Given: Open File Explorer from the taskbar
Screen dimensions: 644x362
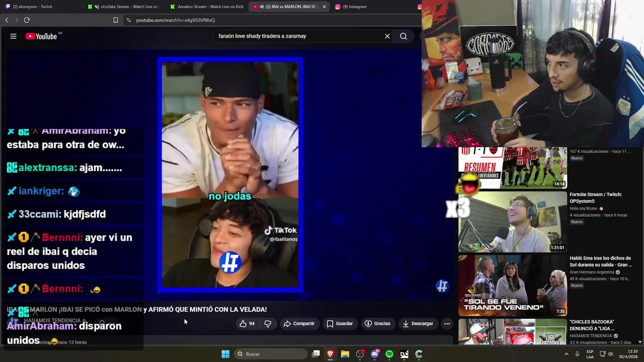Looking at the screenshot, I should point(345,354).
